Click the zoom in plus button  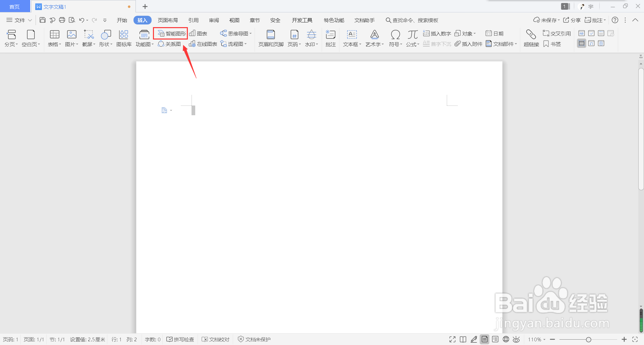click(624, 339)
